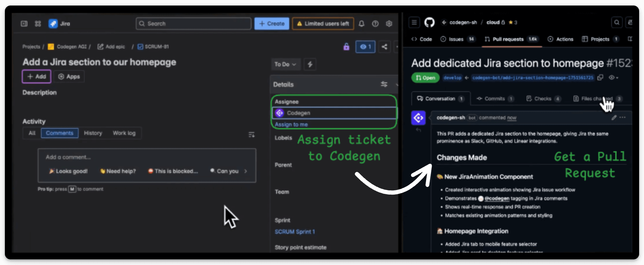Click the codegen-sh bot avatar

tap(418, 118)
